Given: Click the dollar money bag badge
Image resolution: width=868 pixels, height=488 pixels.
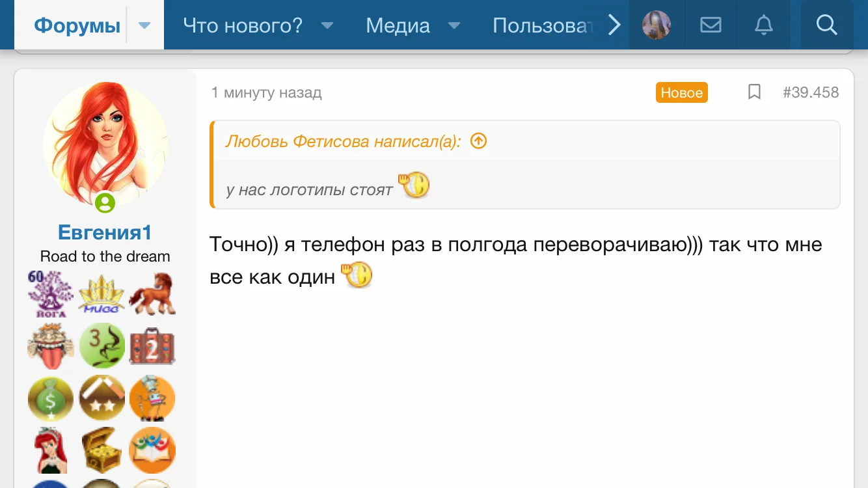Looking at the screenshot, I should pyautogui.click(x=50, y=398).
